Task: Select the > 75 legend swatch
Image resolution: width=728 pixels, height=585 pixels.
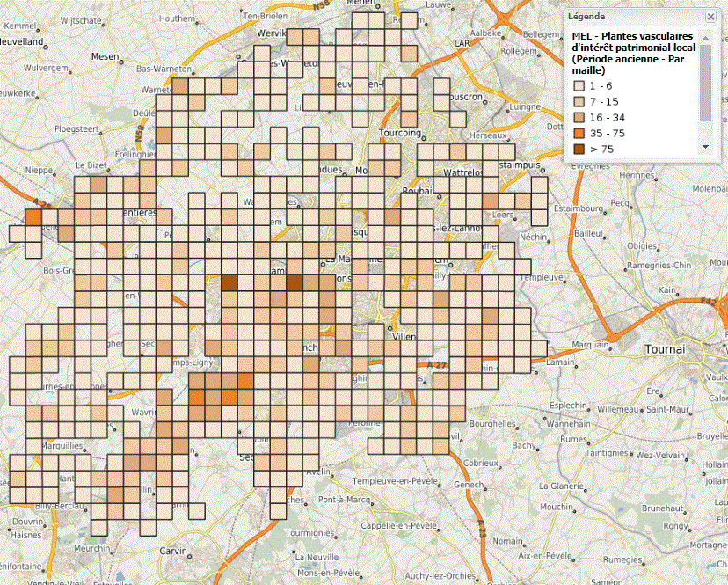Action: tap(579, 150)
